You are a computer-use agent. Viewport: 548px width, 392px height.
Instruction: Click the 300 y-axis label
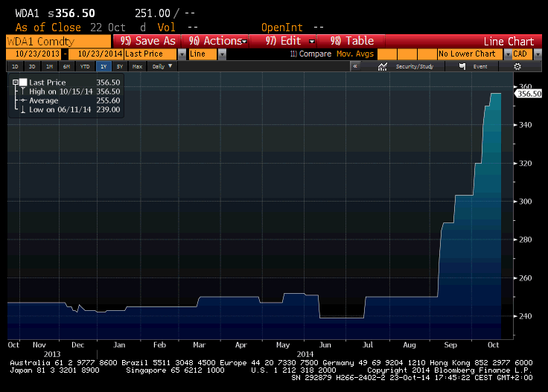pos(525,202)
